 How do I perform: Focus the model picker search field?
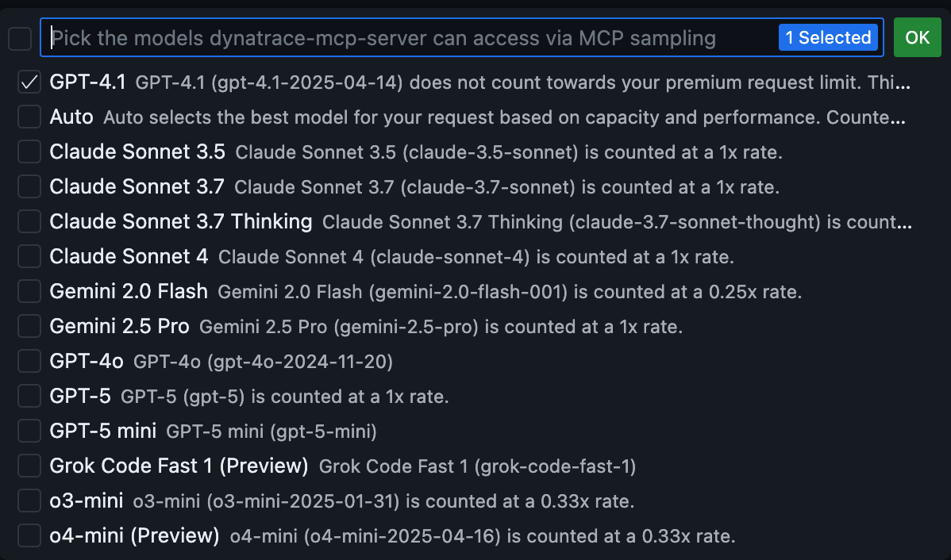click(397, 38)
